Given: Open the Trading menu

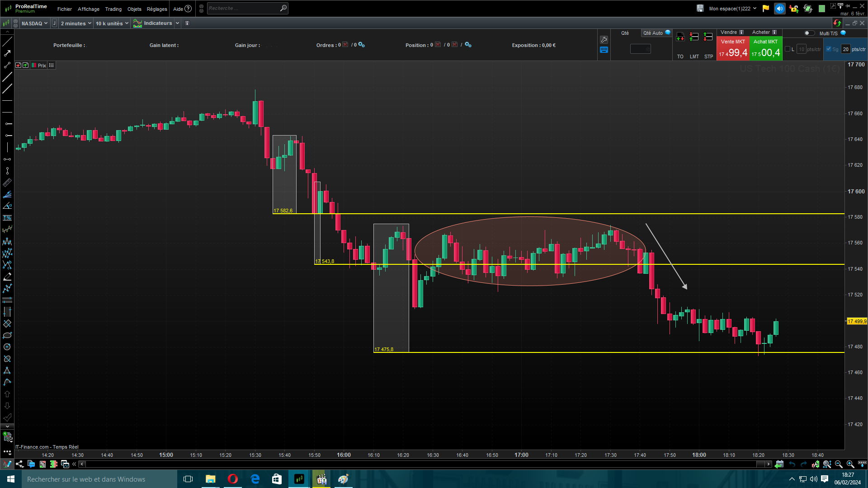Looking at the screenshot, I should coord(113,9).
